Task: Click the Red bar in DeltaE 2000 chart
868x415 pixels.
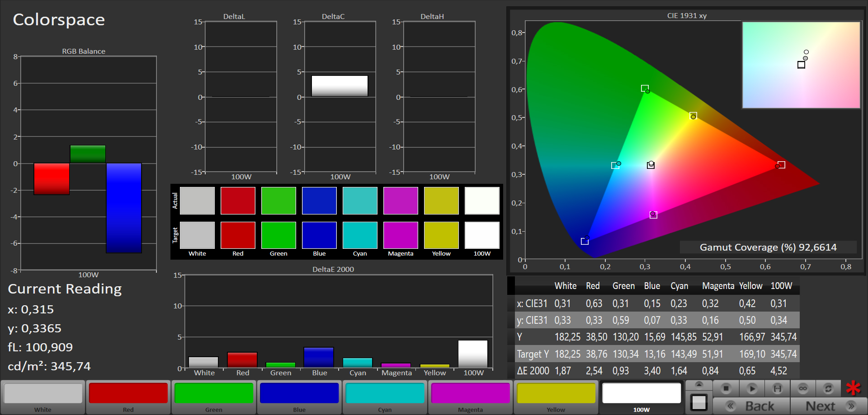Action: pyautogui.click(x=242, y=360)
